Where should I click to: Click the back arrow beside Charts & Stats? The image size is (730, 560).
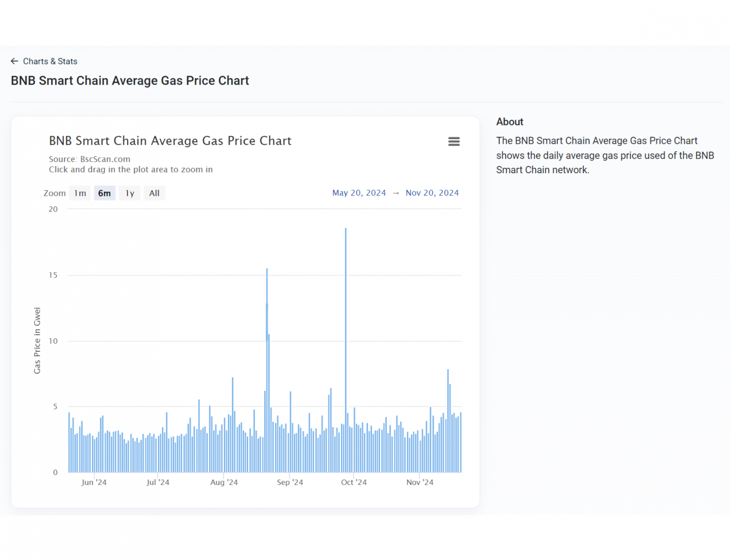coord(15,61)
